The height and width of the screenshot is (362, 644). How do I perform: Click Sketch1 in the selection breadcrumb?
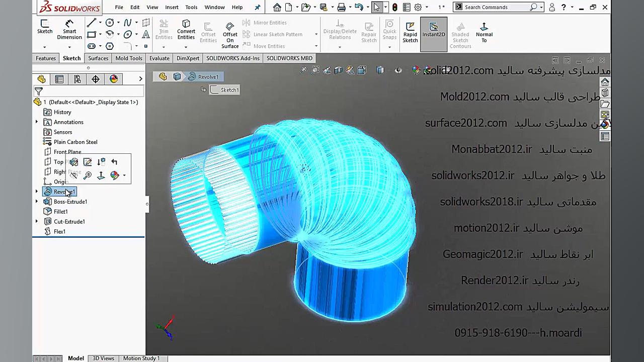pyautogui.click(x=225, y=90)
